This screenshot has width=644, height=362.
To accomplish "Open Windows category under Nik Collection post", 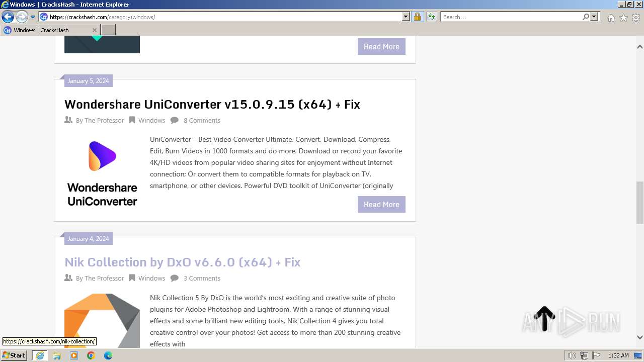I will 151,278.
